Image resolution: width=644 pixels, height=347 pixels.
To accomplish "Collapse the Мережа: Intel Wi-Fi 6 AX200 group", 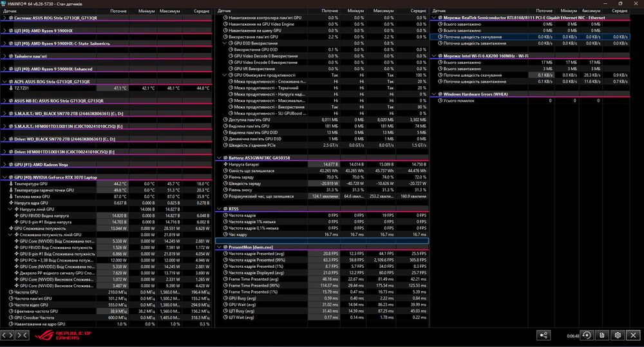I will tap(434, 56).
